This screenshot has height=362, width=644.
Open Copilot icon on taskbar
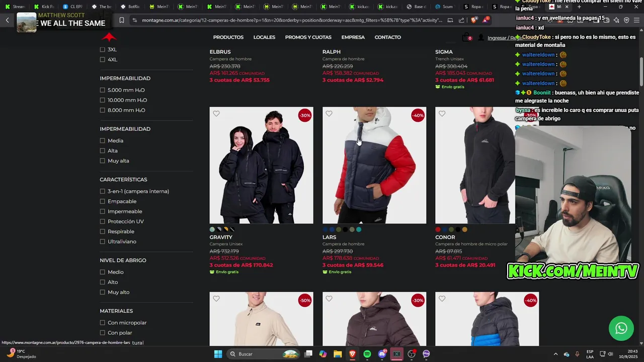tap(323, 354)
